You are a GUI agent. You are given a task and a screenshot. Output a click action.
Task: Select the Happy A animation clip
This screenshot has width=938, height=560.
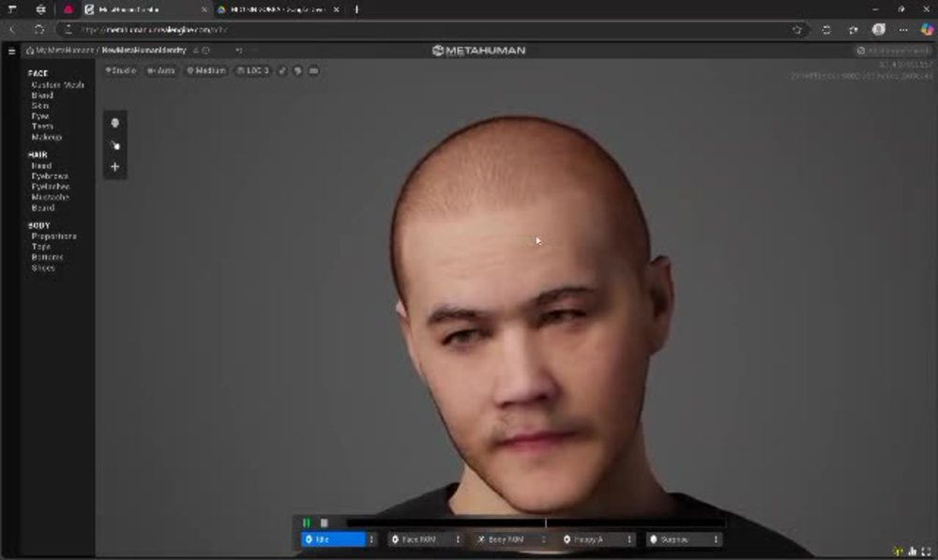[593, 539]
